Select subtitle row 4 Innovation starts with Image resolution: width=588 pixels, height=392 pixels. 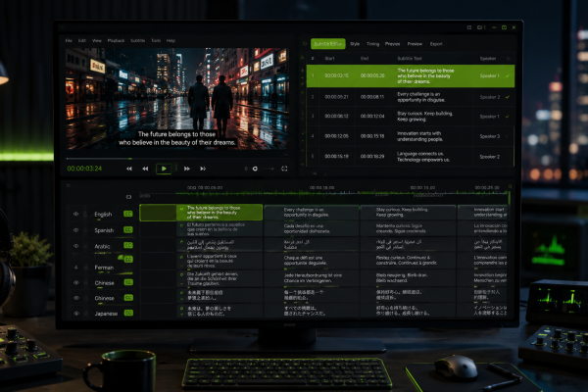pyautogui.click(x=411, y=136)
